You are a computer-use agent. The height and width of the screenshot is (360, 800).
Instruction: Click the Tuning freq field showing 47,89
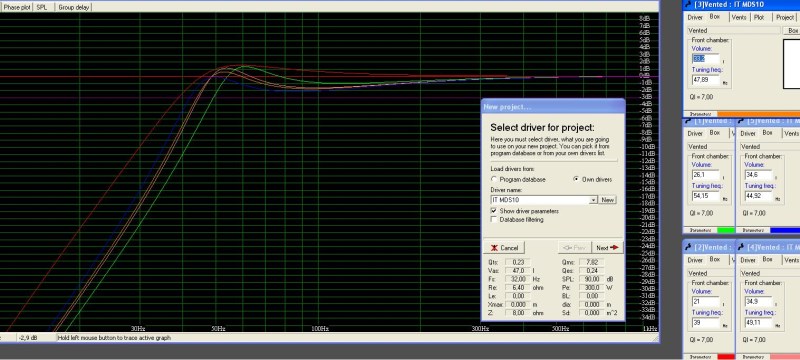coord(705,80)
